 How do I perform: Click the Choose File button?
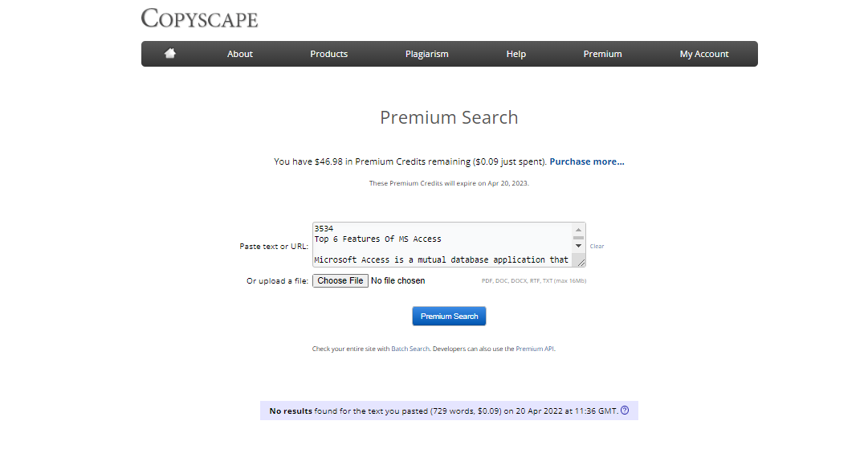click(x=340, y=280)
